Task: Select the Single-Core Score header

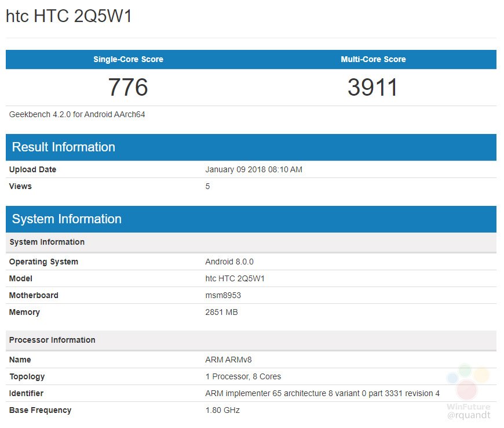Action: pyautogui.click(x=128, y=59)
